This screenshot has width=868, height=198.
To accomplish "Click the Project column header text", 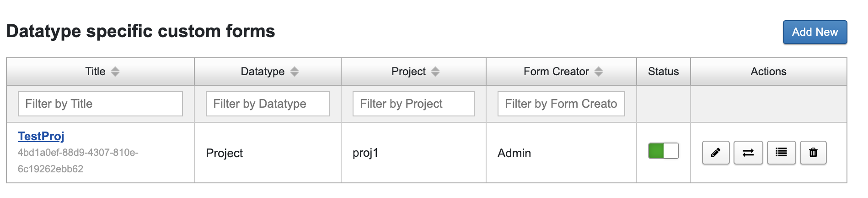I will (x=408, y=71).
